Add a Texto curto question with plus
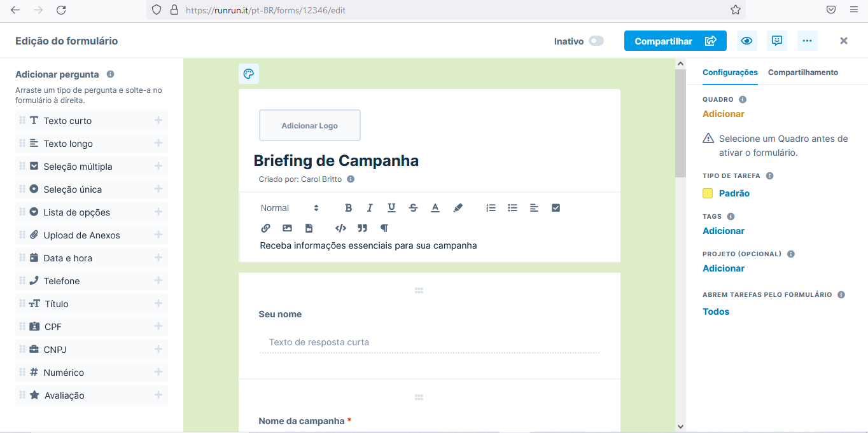The height and width of the screenshot is (433, 868). pos(158,120)
